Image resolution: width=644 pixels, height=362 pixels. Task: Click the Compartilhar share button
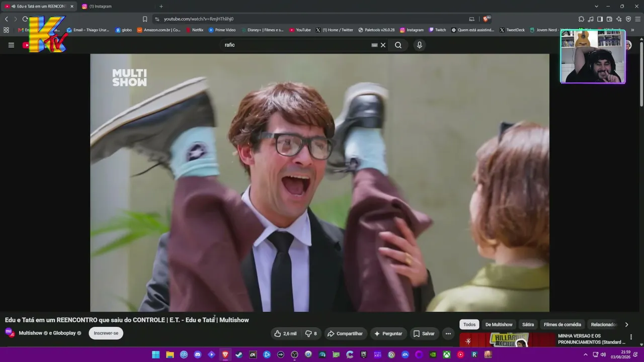point(345,333)
